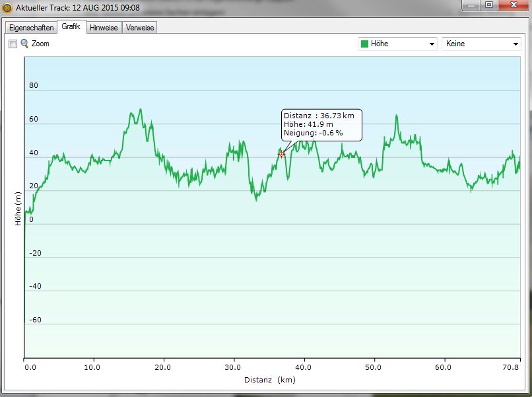
Task: Select the Grafik tab
Action: (x=71, y=26)
